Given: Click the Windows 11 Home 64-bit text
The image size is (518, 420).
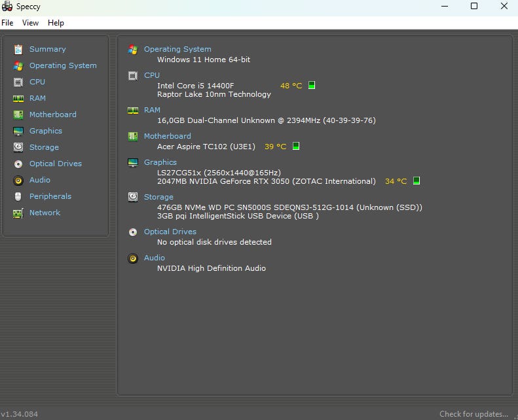Looking at the screenshot, I should click(x=204, y=60).
